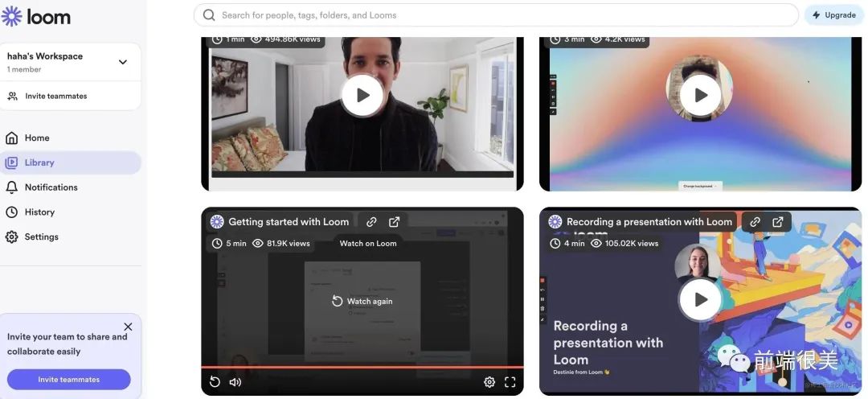This screenshot has height=399, width=868.
Task: Click Getting started with Loom title
Action: (x=289, y=222)
